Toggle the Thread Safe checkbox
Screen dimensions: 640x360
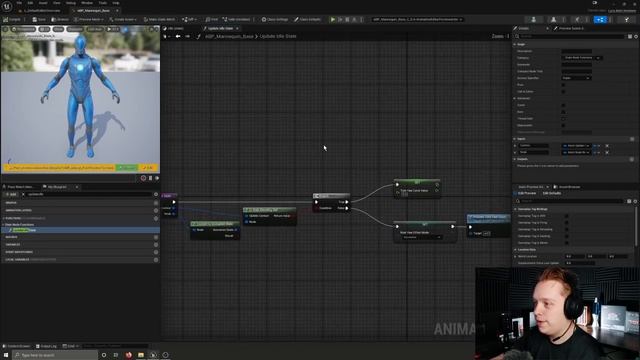(x=563, y=119)
